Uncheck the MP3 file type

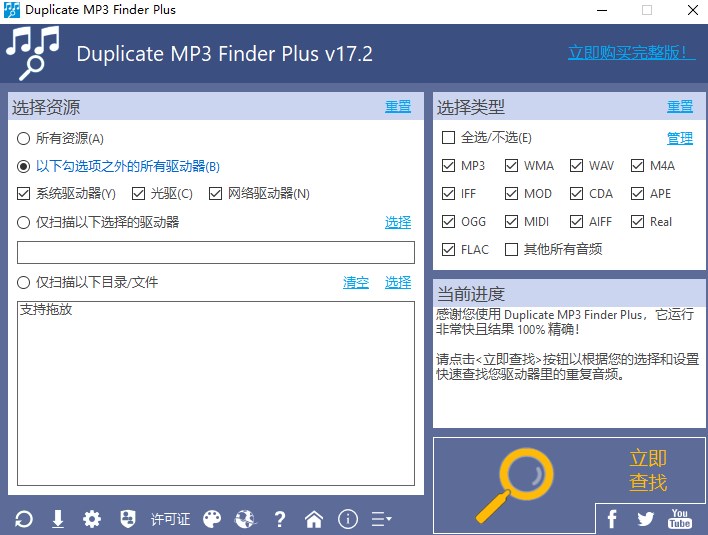point(448,166)
